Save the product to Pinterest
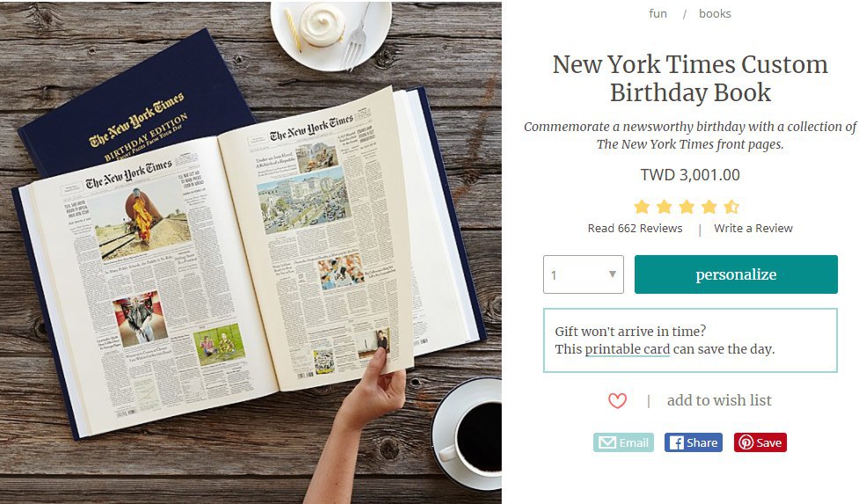Image resolution: width=867 pixels, height=504 pixels. click(x=760, y=442)
